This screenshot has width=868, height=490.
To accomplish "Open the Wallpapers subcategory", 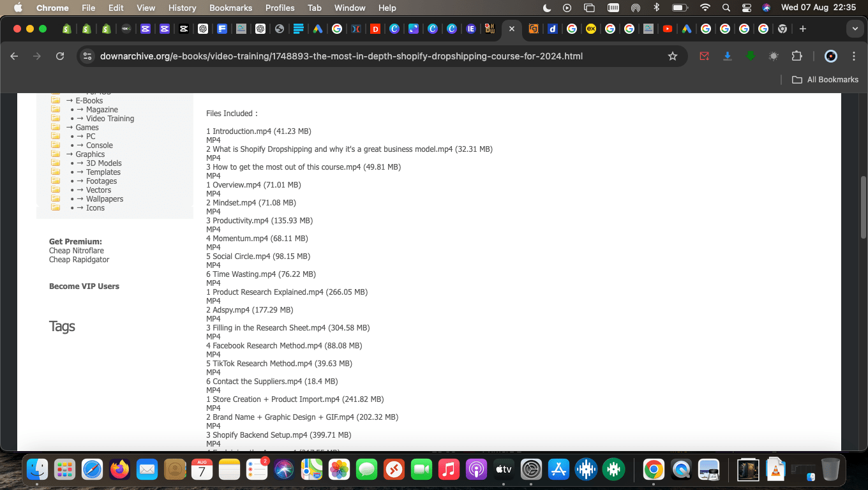I will coord(105,199).
